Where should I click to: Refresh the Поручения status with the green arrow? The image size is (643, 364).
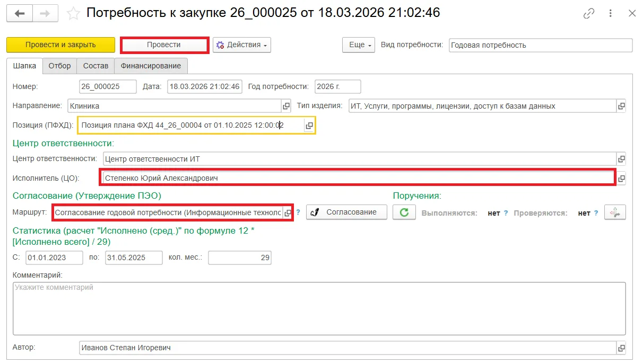click(x=404, y=212)
